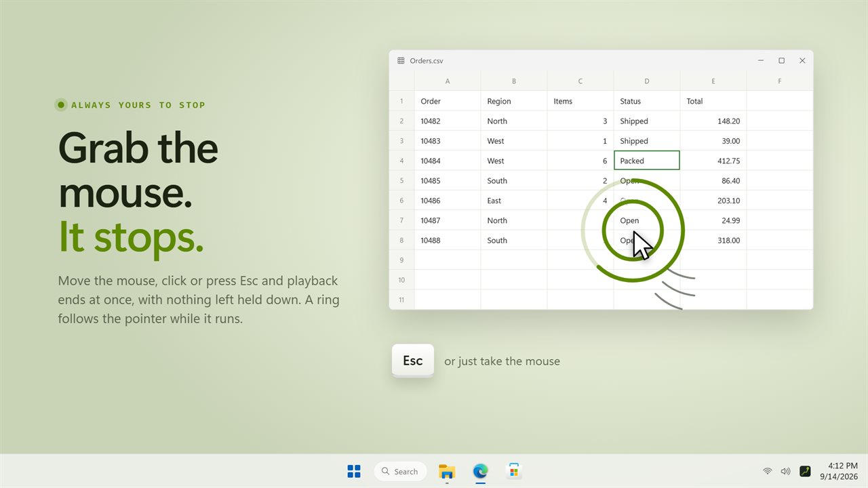Click the Region header cell
The width and height of the screenshot is (868, 488).
(x=514, y=101)
